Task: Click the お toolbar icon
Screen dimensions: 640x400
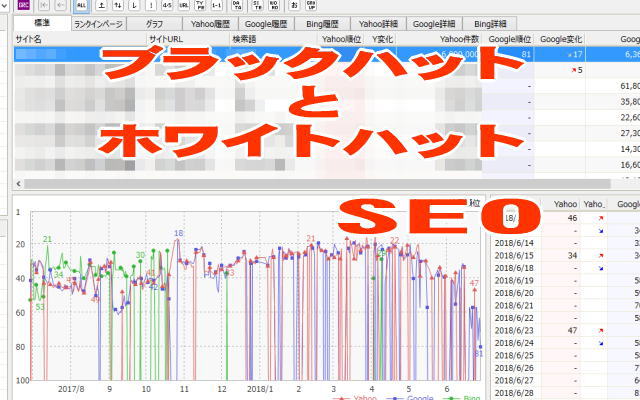Action: point(294,5)
